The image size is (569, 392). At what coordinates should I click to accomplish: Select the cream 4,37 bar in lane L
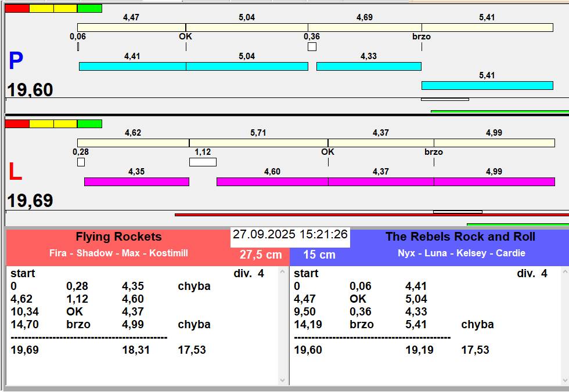pos(381,143)
